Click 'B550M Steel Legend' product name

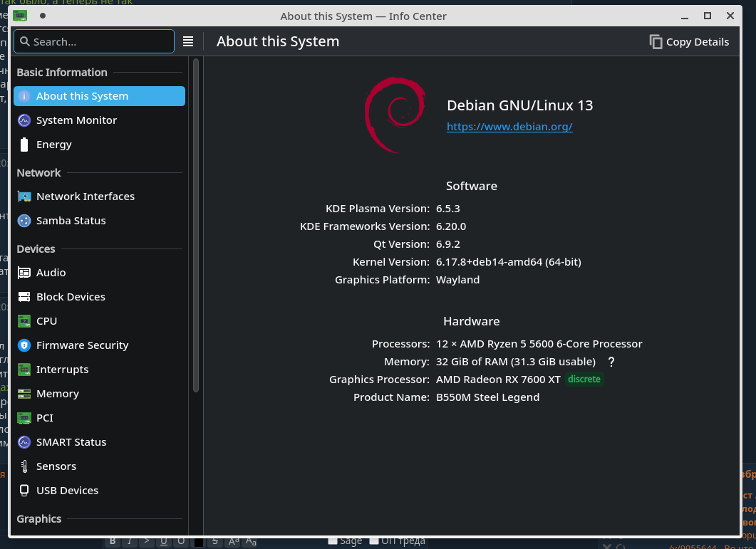tap(487, 397)
